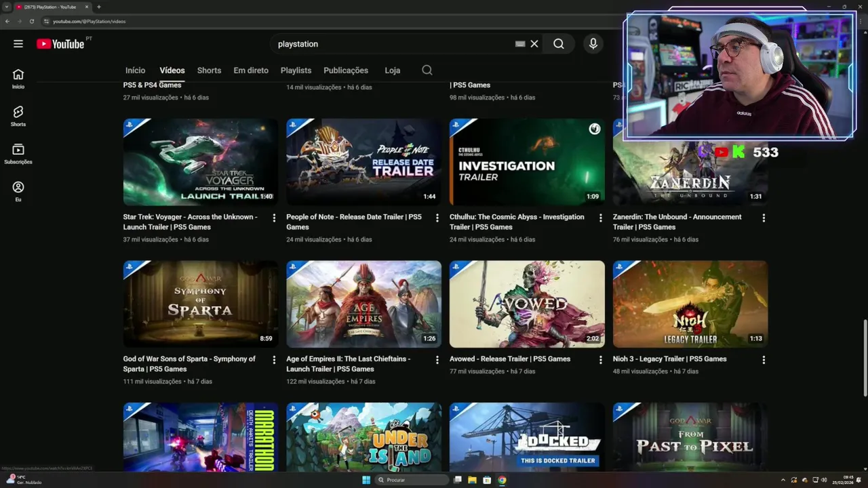The height and width of the screenshot is (488, 868).
Task: Go to Início in the sidebar
Action: (x=18, y=79)
